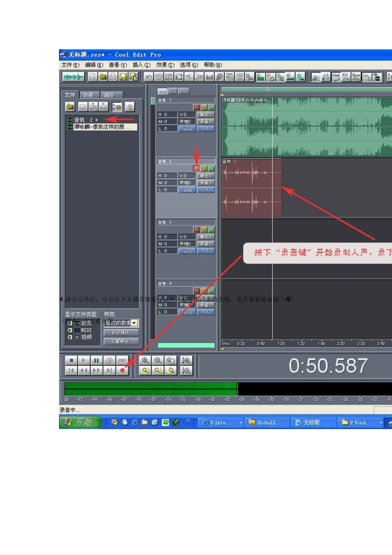The height and width of the screenshot is (555, 392).
Task: Click the dB level toolbar icon
Action: point(316,77)
